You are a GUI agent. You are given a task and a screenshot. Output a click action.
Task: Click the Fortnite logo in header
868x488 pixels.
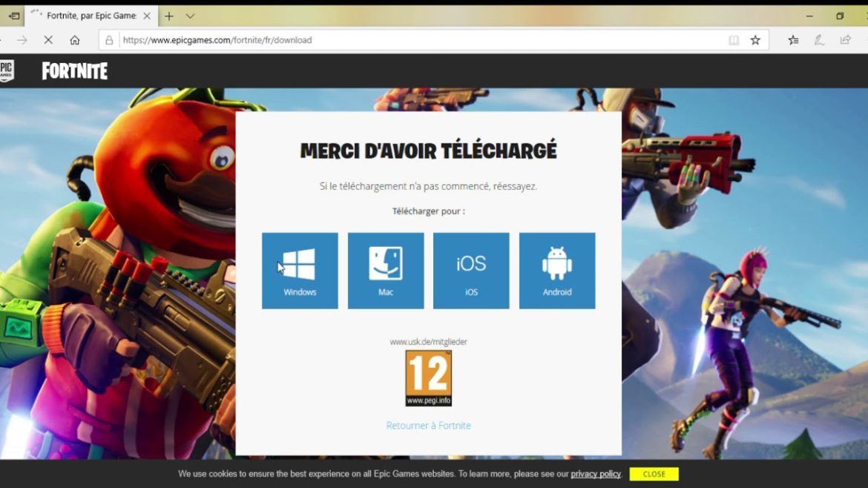click(75, 71)
